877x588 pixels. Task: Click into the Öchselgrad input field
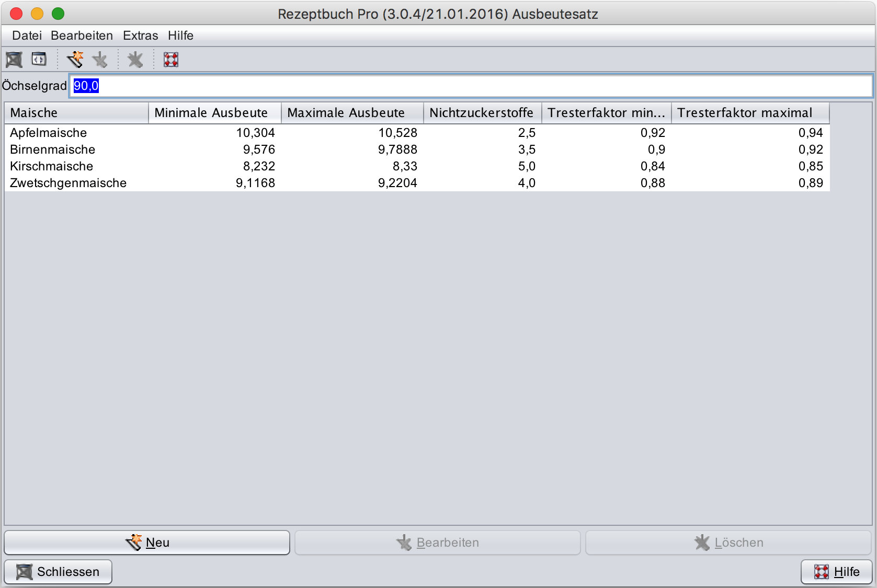coord(471,86)
